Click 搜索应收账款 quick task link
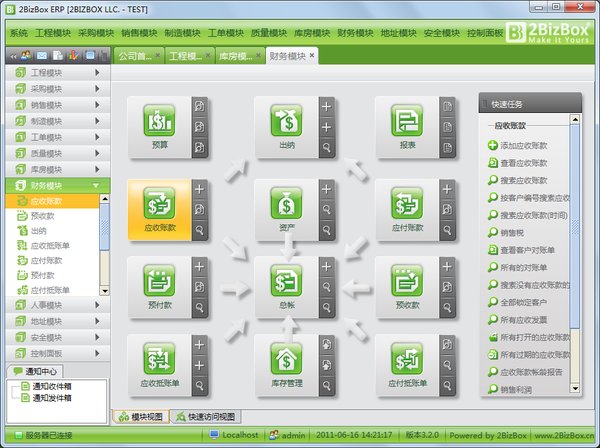The image size is (600, 448). [518, 180]
